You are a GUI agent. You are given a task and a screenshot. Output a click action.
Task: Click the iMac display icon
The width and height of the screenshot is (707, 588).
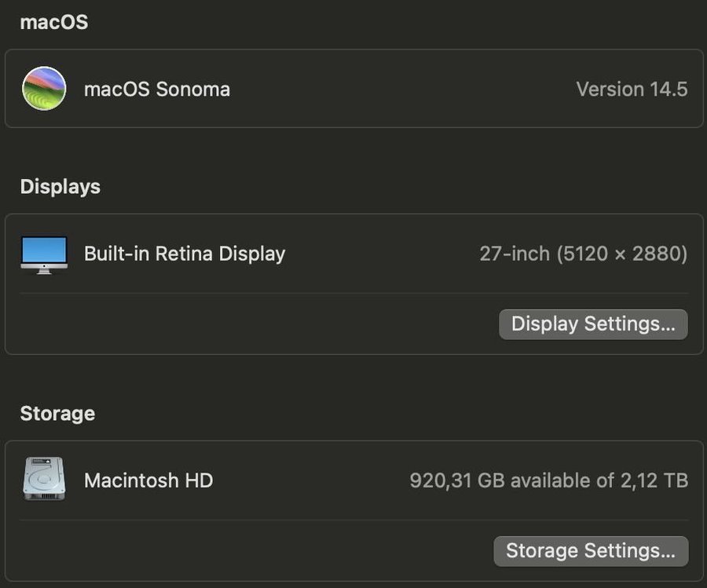pos(44,254)
